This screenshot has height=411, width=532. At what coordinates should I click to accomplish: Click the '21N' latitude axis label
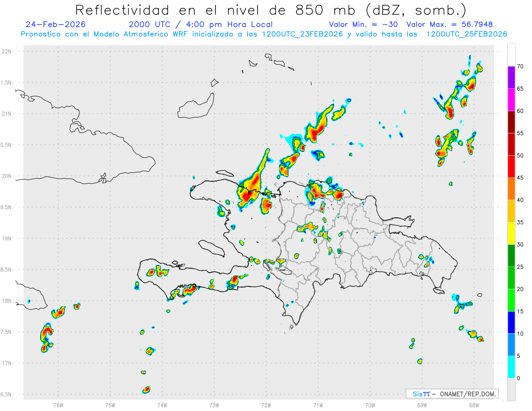coord(8,114)
